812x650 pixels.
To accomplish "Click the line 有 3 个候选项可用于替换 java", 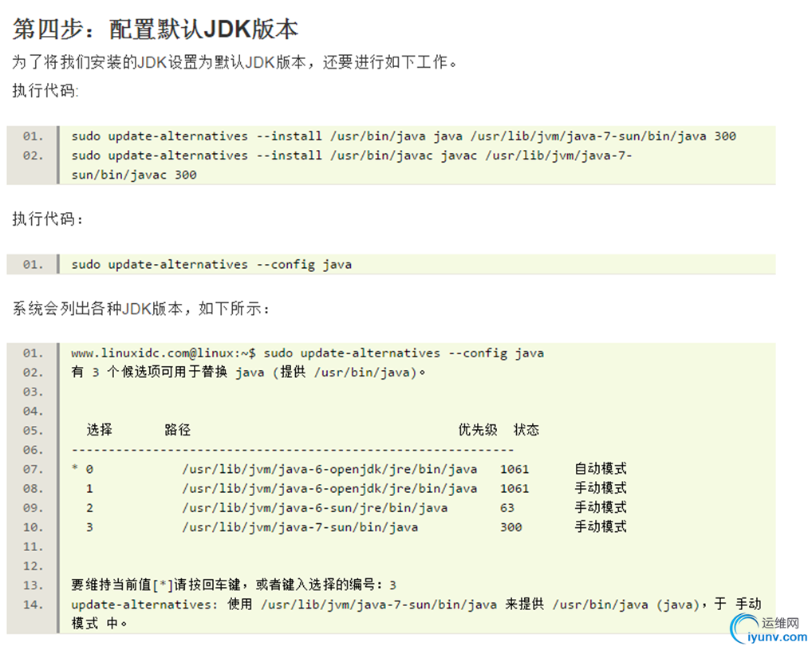I will coord(248,372).
